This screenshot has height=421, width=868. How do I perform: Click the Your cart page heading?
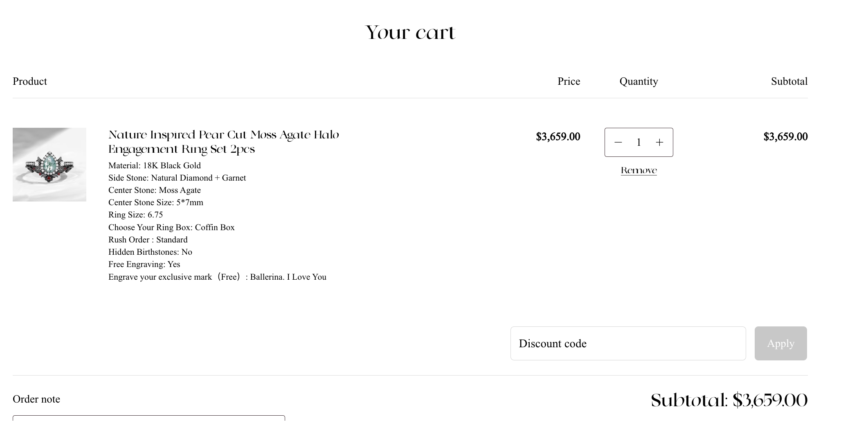[410, 33]
